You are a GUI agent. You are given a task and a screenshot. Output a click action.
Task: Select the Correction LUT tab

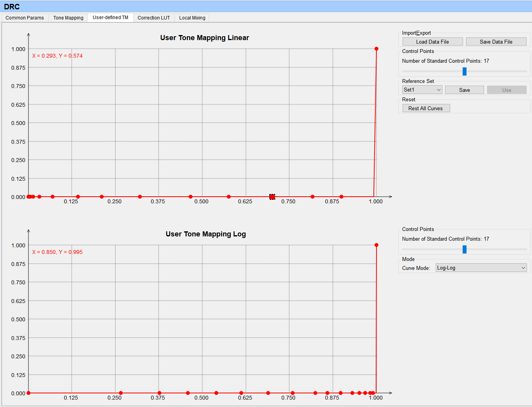pyautogui.click(x=154, y=18)
